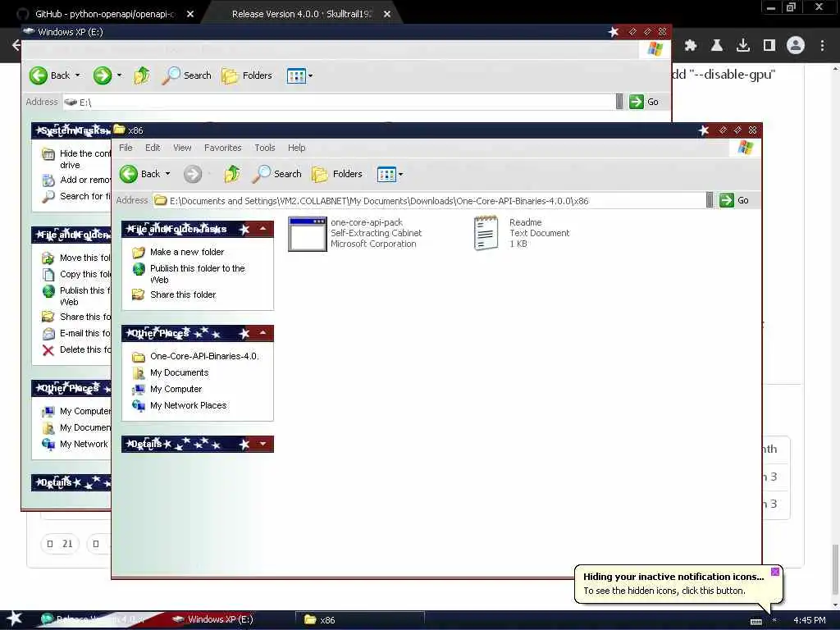Open Views dropdown arrow in Windows XP (E:) window
The image size is (840, 630).
point(310,76)
